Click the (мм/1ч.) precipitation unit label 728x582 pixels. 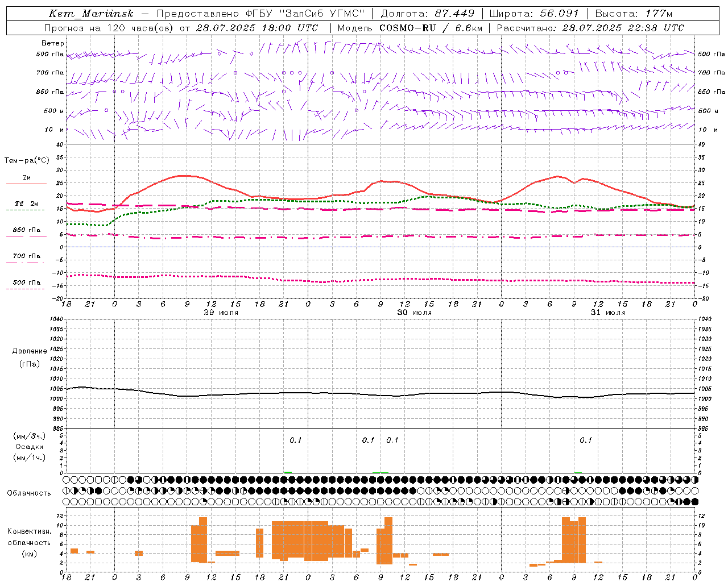(30, 458)
